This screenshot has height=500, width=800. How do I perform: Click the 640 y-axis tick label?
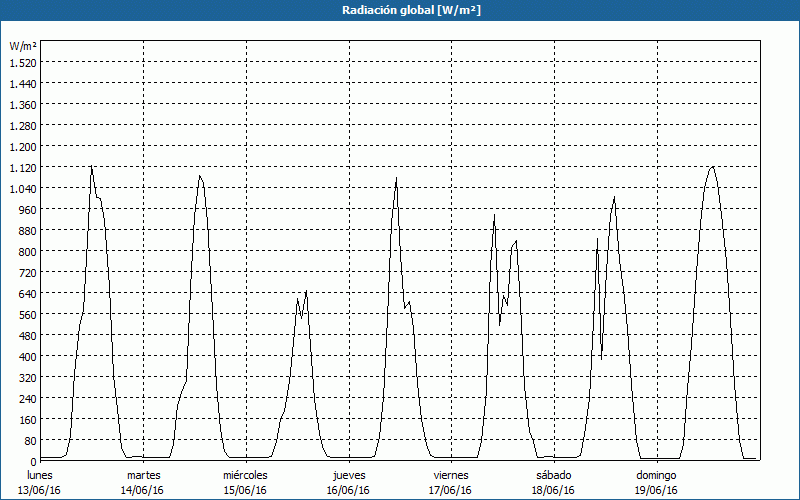tap(27, 294)
